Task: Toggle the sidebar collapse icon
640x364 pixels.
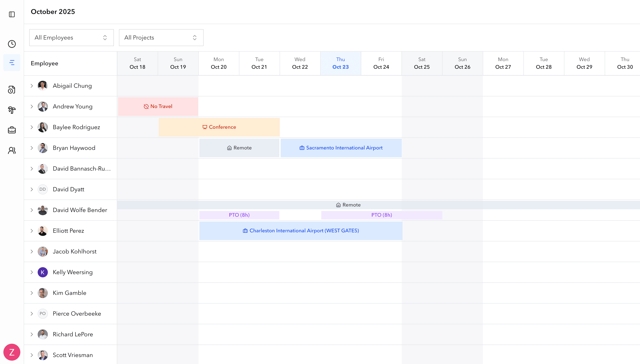Action: (x=11, y=14)
